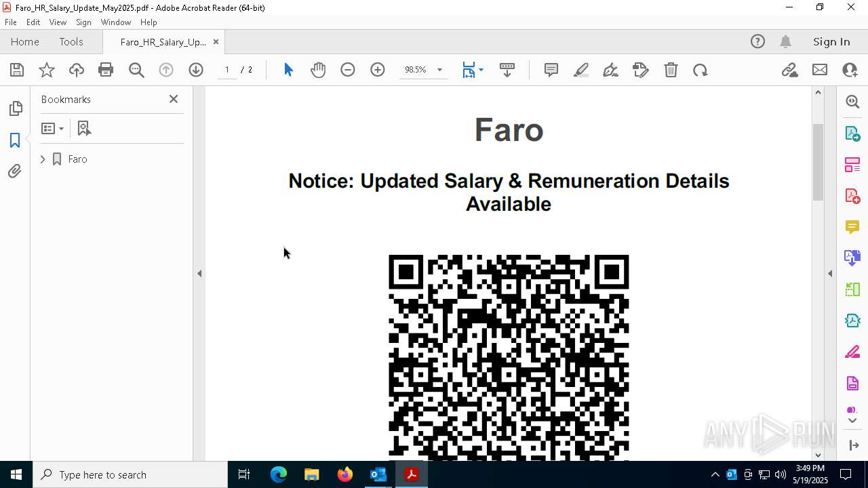Open Create PDF tool in right pane
Screen dimensions: 868x488
point(852,195)
